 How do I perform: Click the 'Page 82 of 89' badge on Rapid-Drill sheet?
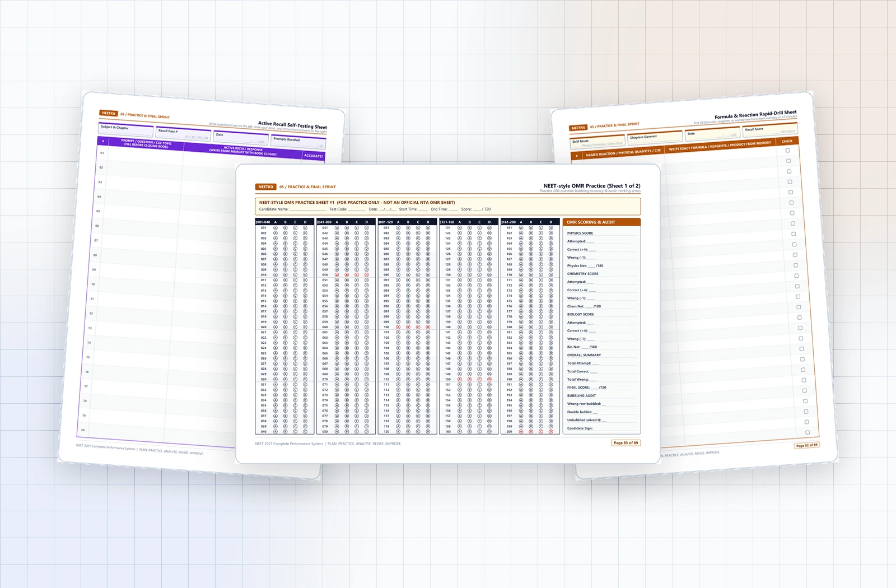click(806, 445)
